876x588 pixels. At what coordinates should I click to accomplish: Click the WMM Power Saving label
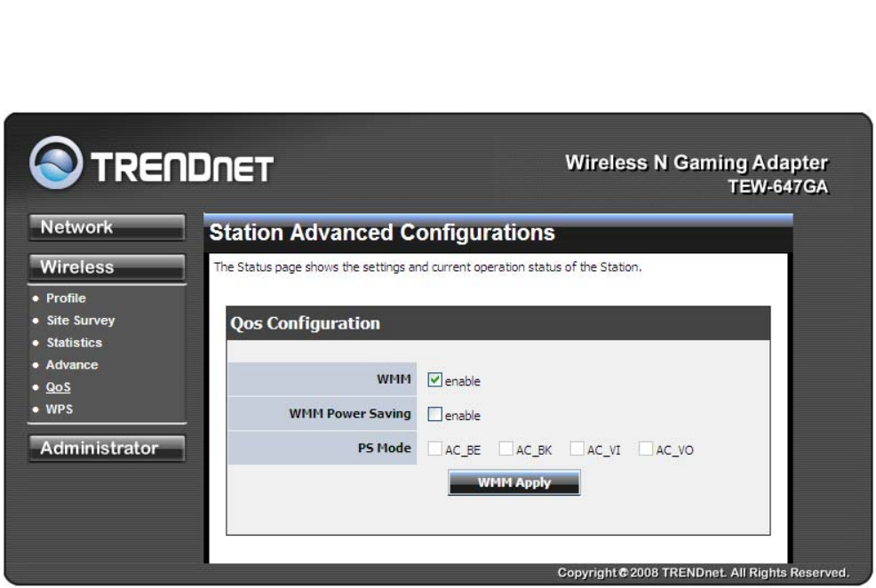[x=350, y=414]
